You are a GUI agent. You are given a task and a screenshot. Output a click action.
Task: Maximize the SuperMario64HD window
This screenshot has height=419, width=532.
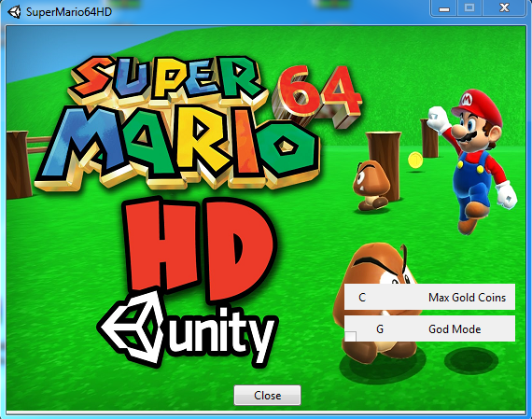tap(469, 7)
